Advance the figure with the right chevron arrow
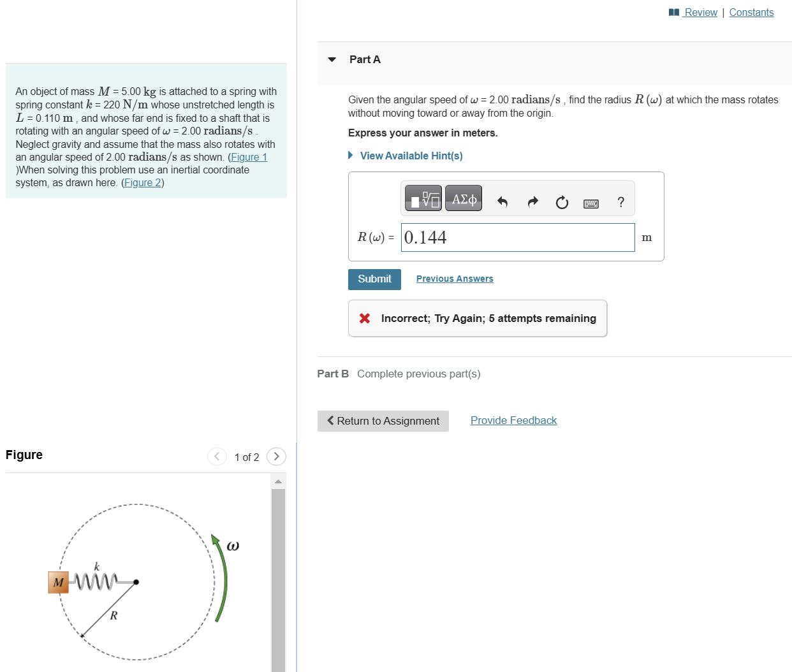The width and height of the screenshot is (792, 672). [276, 457]
